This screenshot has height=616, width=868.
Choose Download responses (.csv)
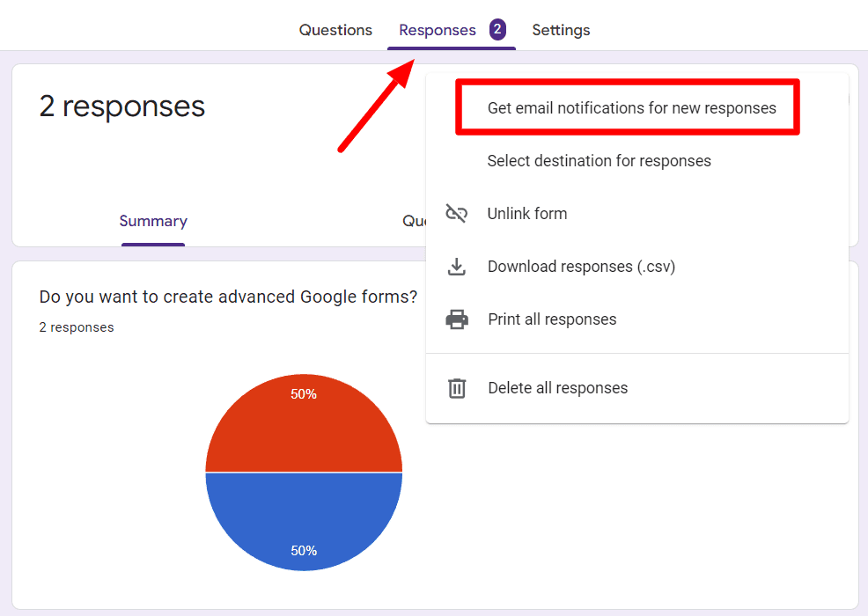(x=581, y=267)
